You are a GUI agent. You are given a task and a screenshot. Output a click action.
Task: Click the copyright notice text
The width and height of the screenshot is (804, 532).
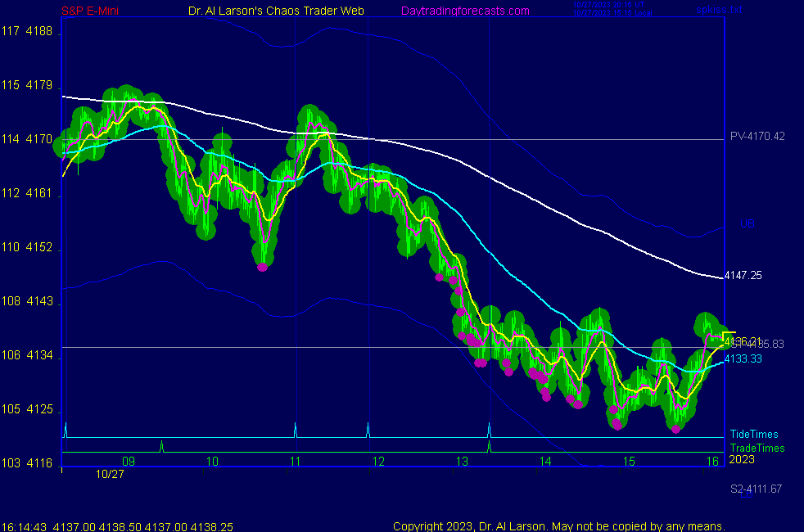559,526
